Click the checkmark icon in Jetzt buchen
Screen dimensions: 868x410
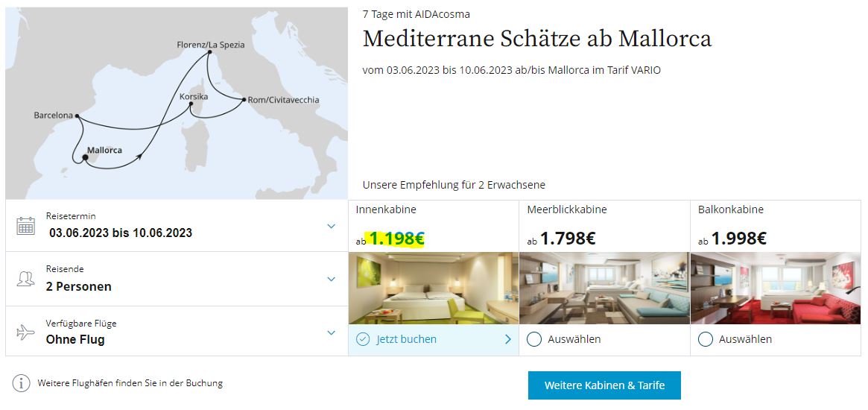click(x=363, y=339)
